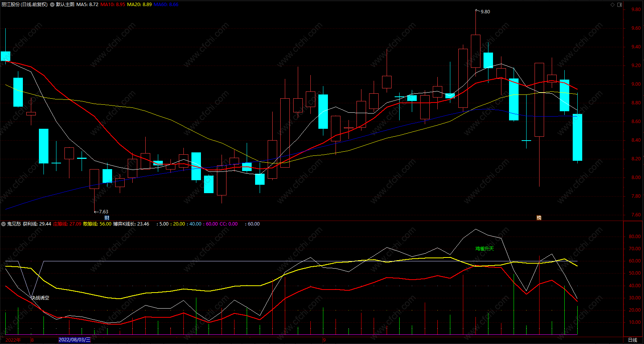The image size is (644, 344).
Task: Click the 50.00 indicator axis label
Action: [x=635, y=273]
